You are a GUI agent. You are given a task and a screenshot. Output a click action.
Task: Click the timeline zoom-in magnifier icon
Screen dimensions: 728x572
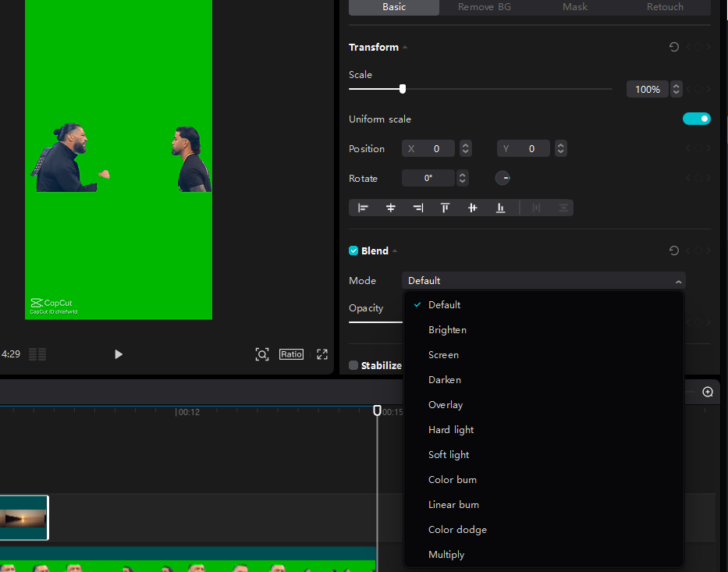click(707, 392)
